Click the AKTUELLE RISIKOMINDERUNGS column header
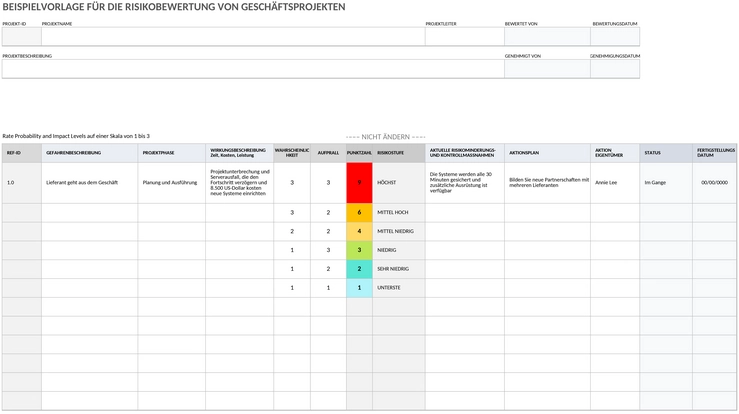 (465, 153)
